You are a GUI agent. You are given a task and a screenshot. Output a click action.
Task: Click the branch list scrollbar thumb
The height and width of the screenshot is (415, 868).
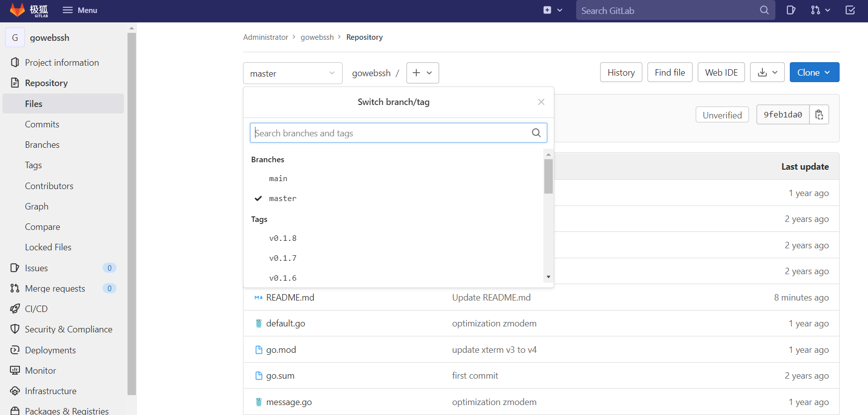548,176
